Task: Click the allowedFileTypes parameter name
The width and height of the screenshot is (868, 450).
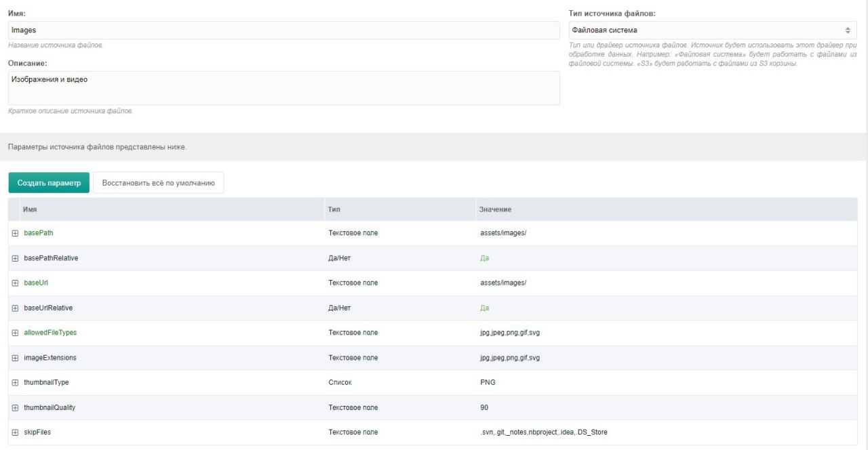Action: point(55,333)
